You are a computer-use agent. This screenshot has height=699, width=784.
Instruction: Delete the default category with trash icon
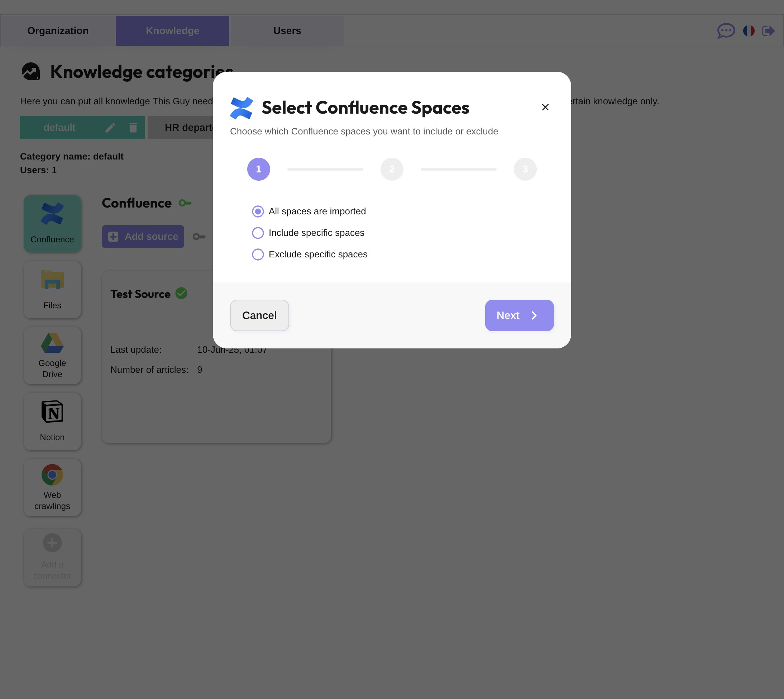click(133, 128)
